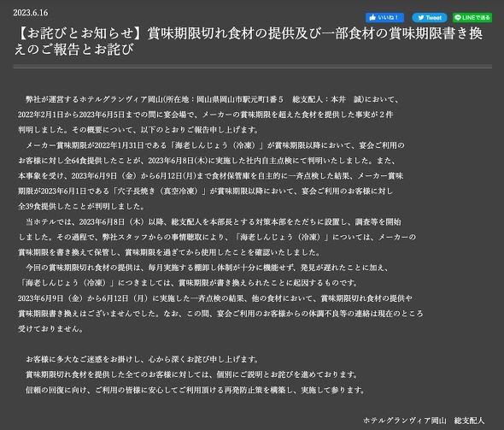
Task: Click the line starting 今回の賞味期限切れ食材の提供は
Action: [208, 268]
